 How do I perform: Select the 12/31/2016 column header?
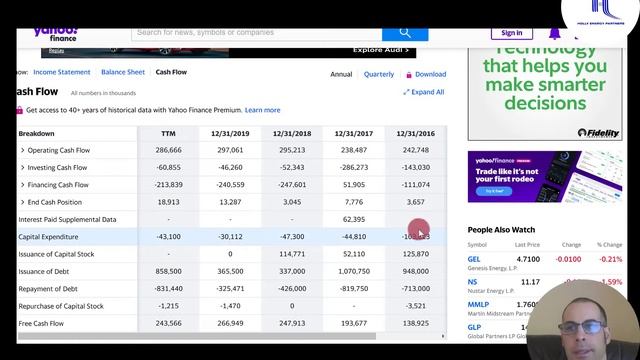(416, 133)
